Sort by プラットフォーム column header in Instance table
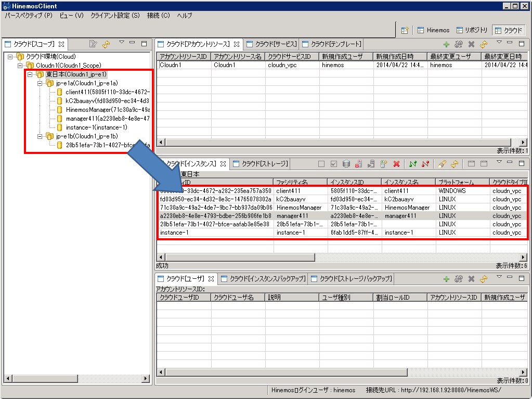This screenshot has height=399, width=532. 463,182
